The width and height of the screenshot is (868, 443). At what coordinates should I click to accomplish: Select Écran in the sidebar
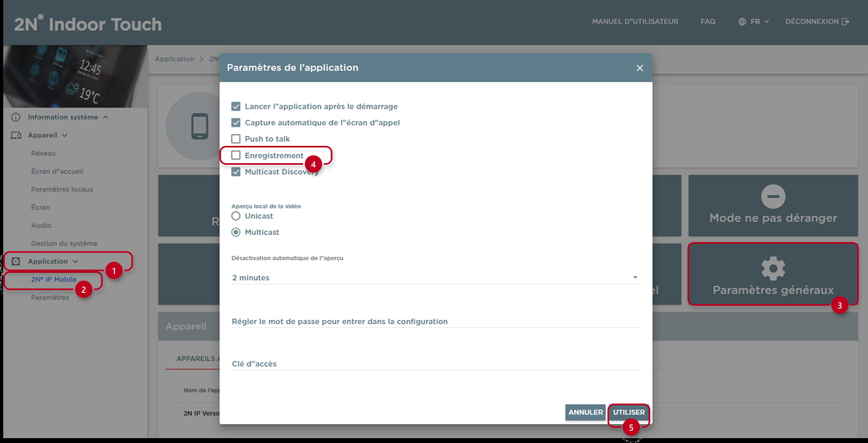tap(41, 207)
